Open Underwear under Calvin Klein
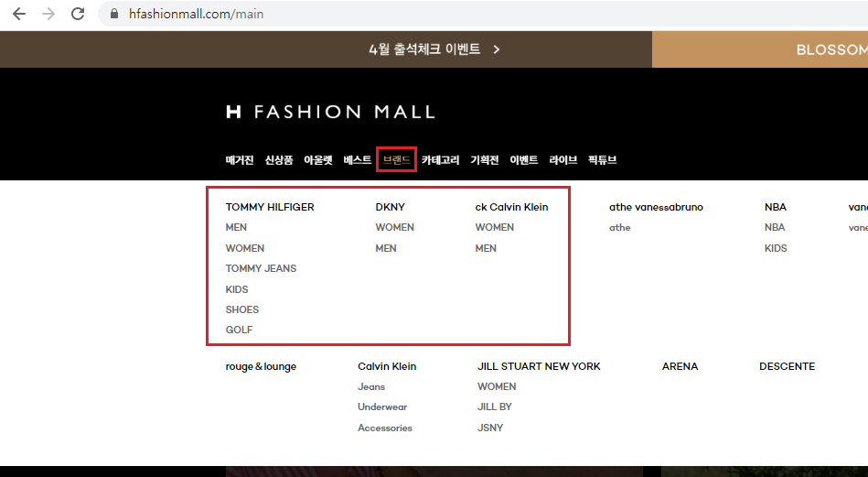868x477 pixels. pyautogui.click(x=382, y=407)
